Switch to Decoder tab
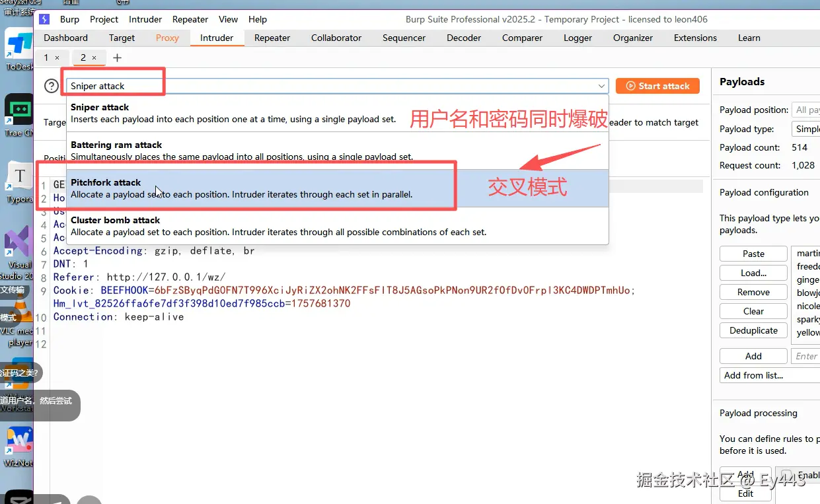The height and width of the screenshot is (504, 820). (464, 38)
